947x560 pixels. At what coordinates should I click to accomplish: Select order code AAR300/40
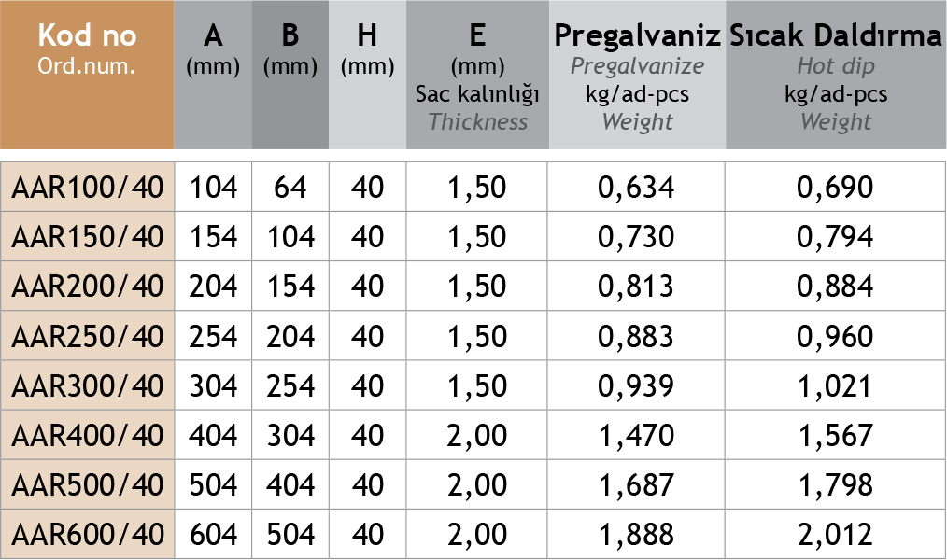click(88, 385)
